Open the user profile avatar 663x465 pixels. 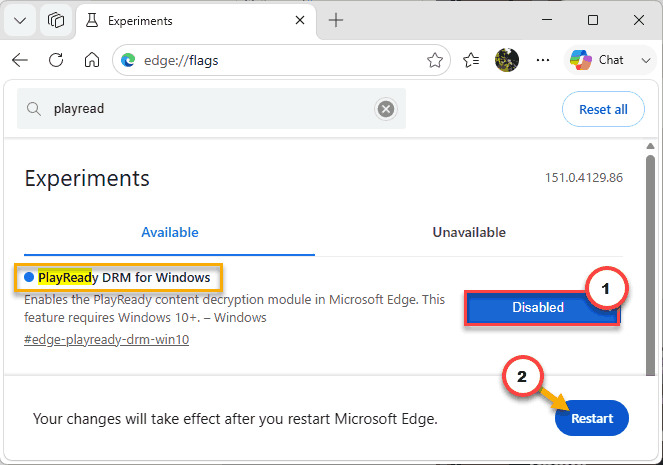tap(507, 60)
